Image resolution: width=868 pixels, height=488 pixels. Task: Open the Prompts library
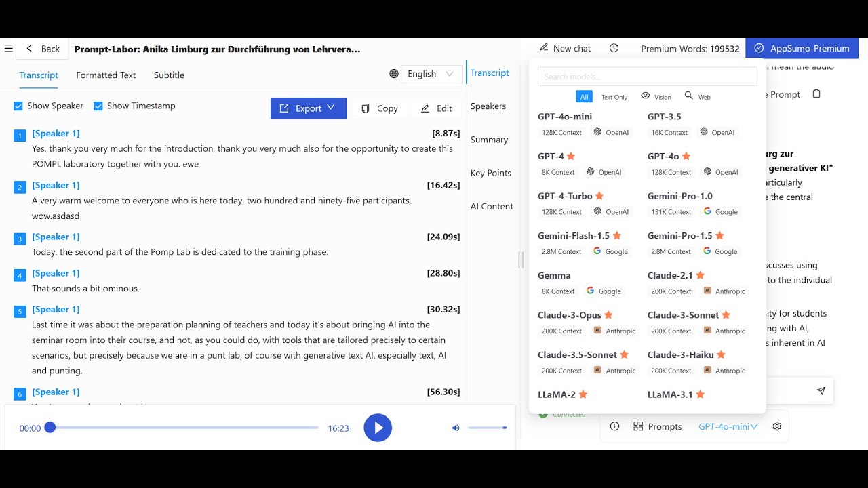[x=657, y=426]
